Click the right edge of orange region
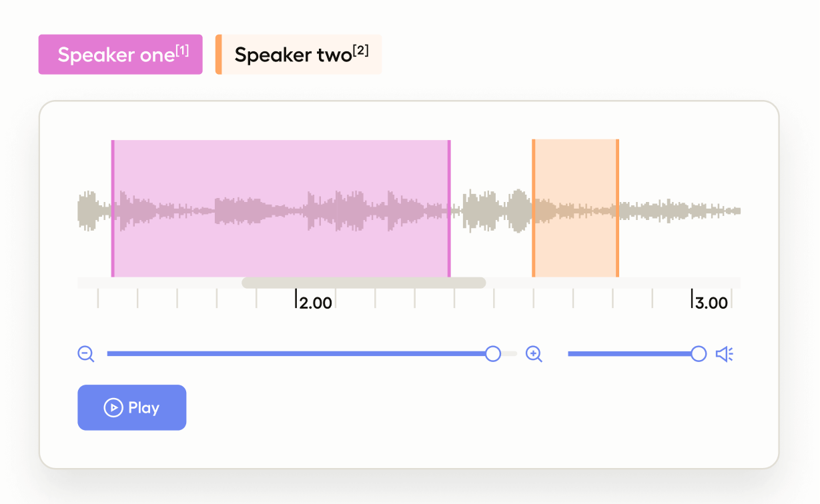Screen dimensions: 820x504 click(617, 208)
